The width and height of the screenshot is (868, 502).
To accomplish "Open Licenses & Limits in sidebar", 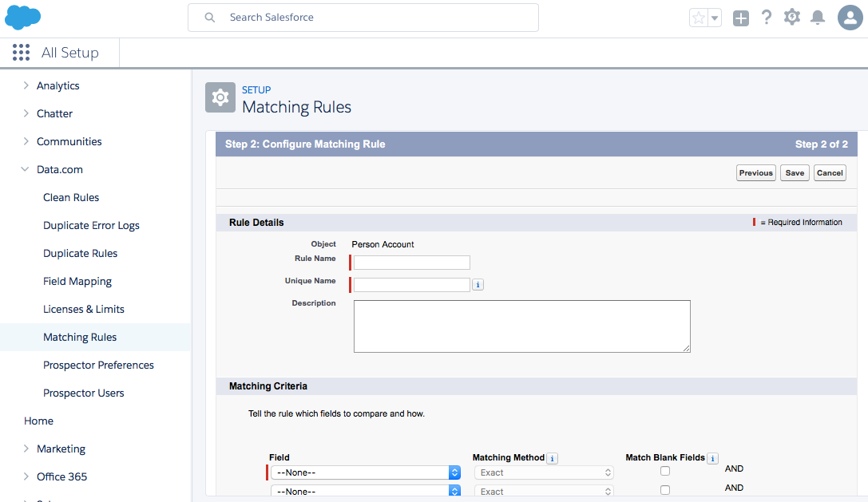I will point(84,310).
